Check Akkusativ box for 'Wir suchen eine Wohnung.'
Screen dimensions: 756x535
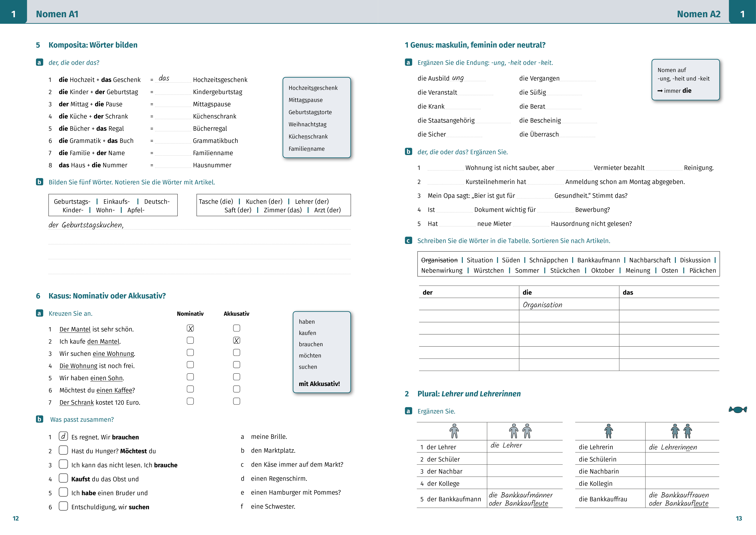click(236, 352)
